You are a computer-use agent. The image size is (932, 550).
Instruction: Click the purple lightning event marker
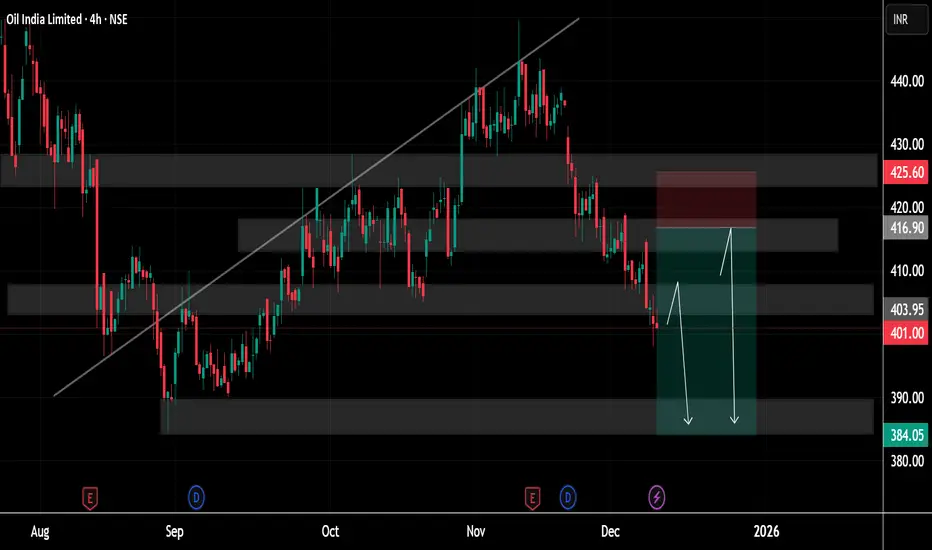[x=656, y=497]
